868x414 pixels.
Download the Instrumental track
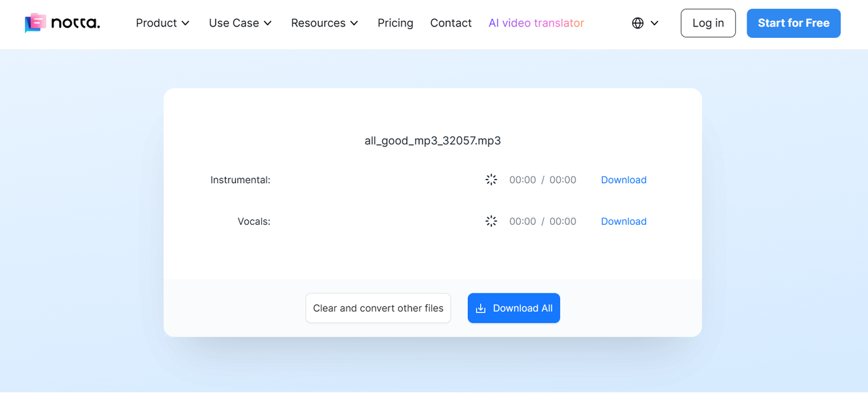(624, 180)
